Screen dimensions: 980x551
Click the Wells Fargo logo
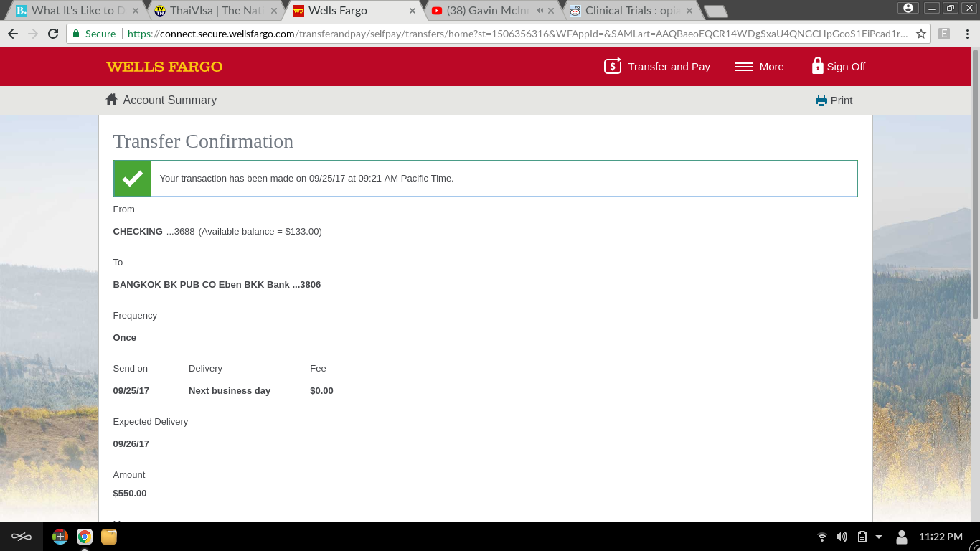click(164, 67)
